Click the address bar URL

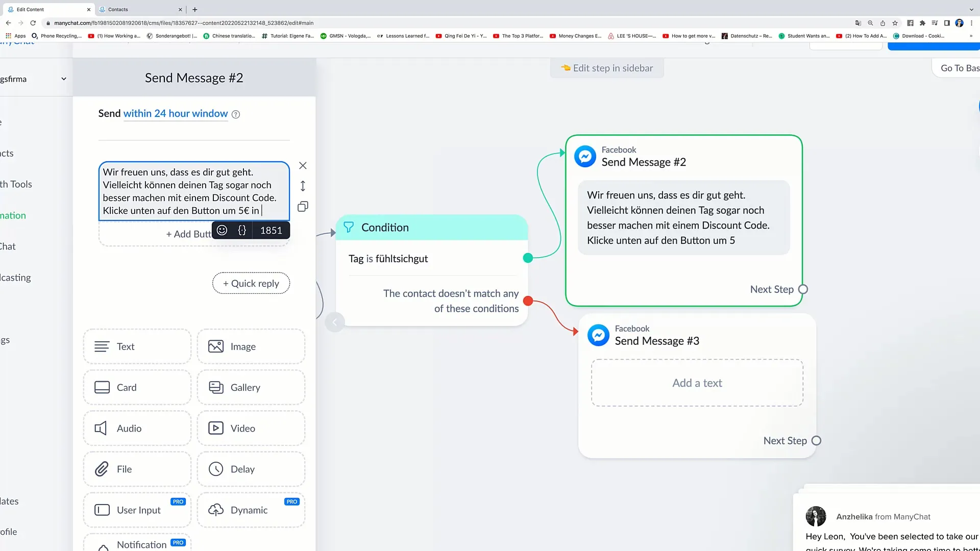coord(184,23)
